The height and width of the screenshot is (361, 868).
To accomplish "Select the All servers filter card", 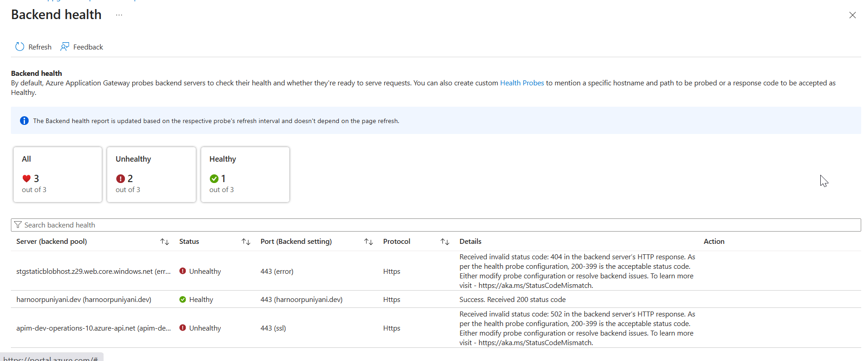I will 58,174.
